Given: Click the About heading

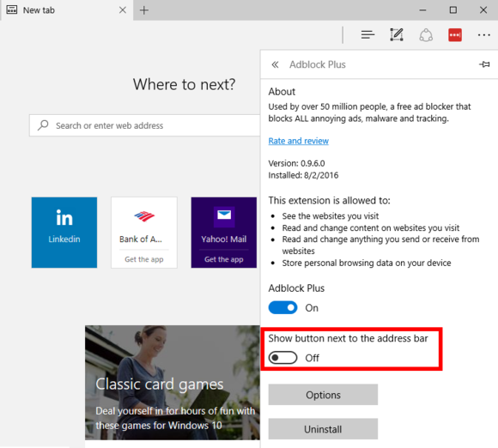Looking at the screenshot, I should click(282, 92).
